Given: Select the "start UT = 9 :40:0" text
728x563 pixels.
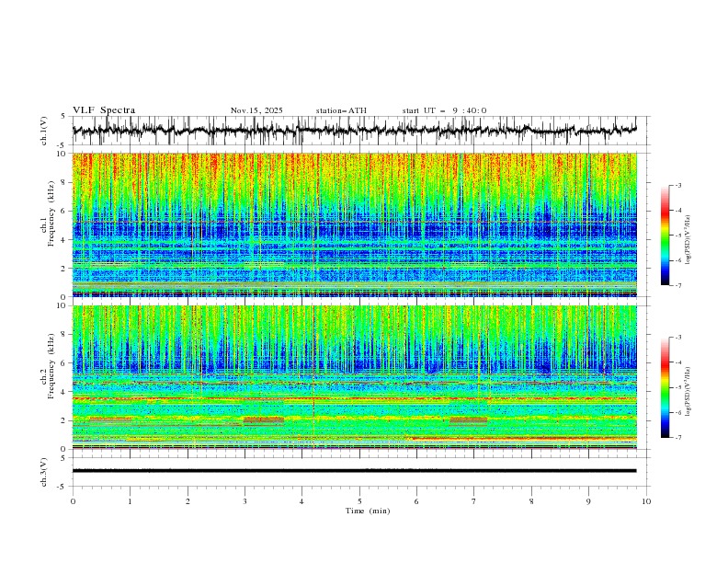Looking at the screenshot, I should [444, 110].
